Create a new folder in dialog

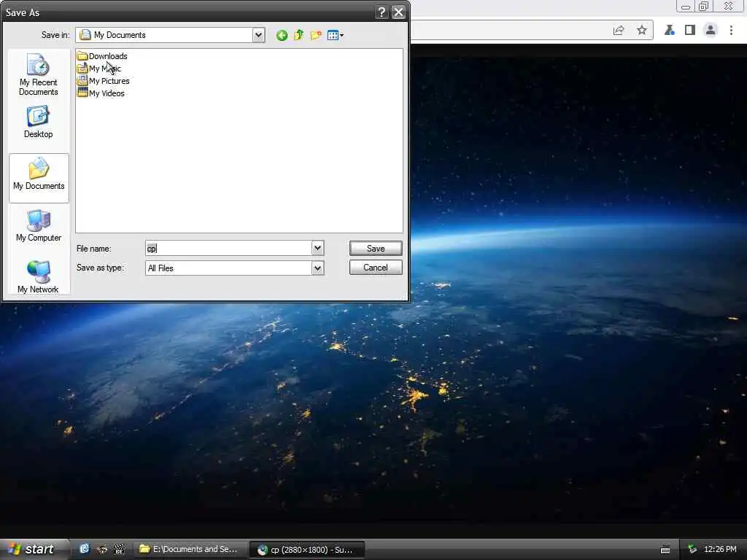coord(315,35)
